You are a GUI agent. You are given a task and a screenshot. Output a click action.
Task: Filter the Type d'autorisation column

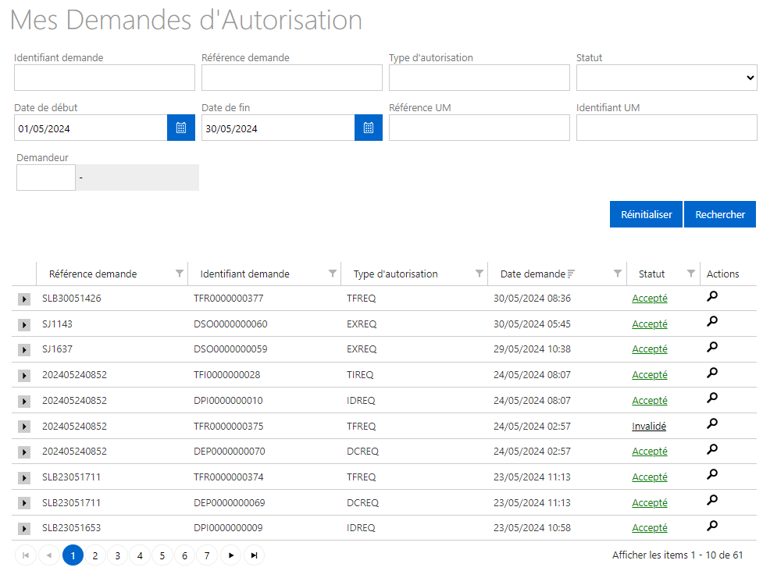(479, 273)
